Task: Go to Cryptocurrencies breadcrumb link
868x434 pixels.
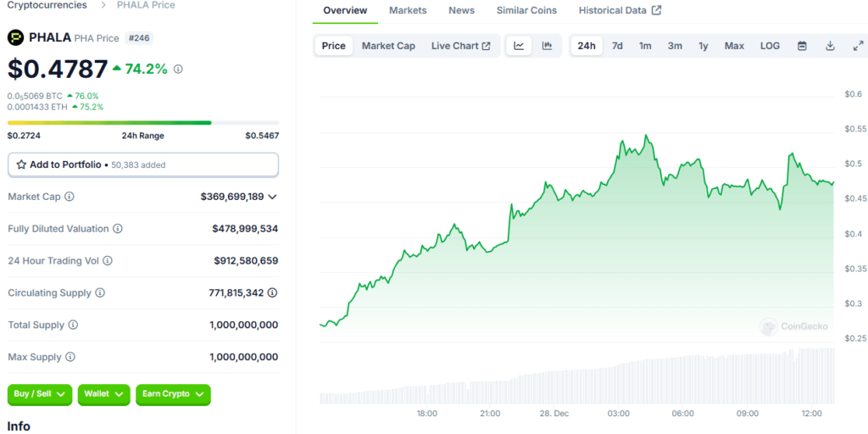Action: pyautogui.click(x=47, y=5)
